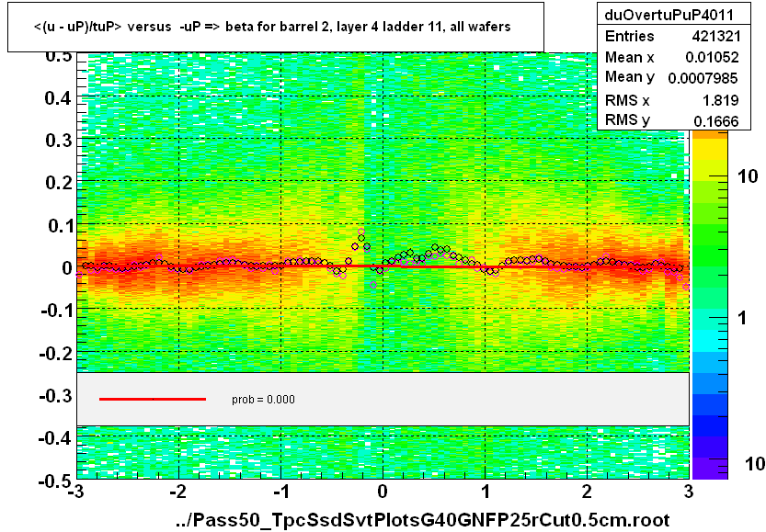This screenshot has width=766, height=532.
Task: Click the red fit line sample in legend
Action: (x=153, y=400)
